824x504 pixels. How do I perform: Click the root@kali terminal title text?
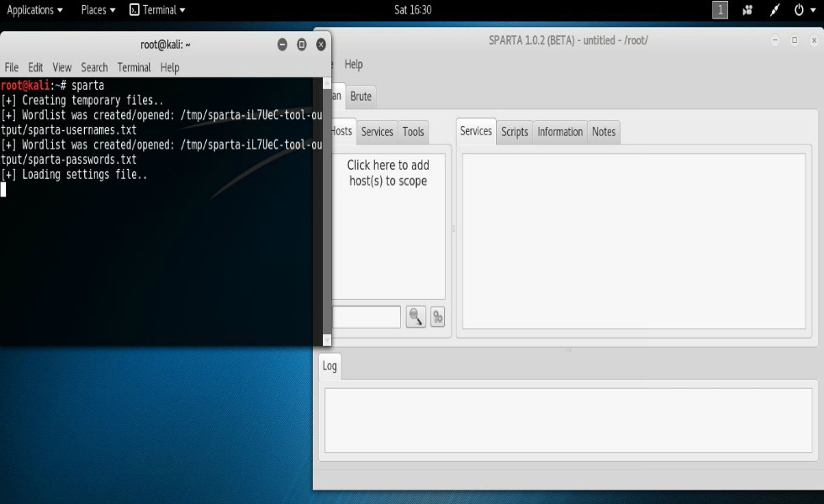166,45
